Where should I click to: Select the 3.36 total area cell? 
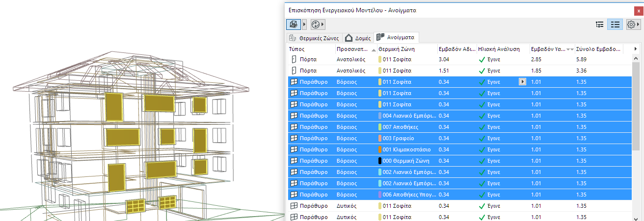click(582, 71)
